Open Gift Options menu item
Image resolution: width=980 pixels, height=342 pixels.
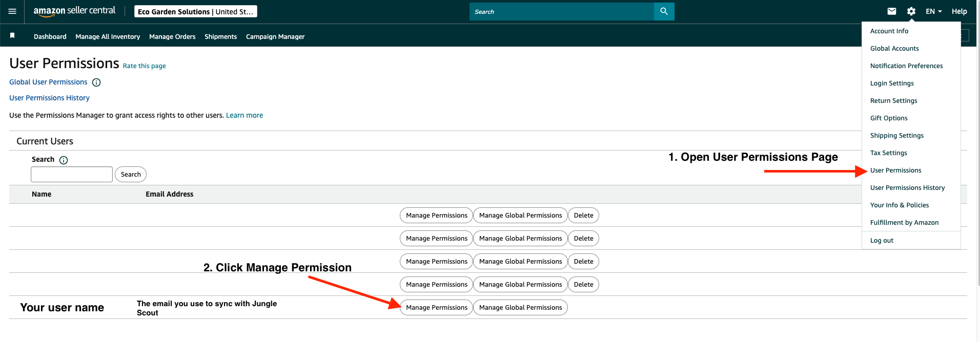click(889, 118)
